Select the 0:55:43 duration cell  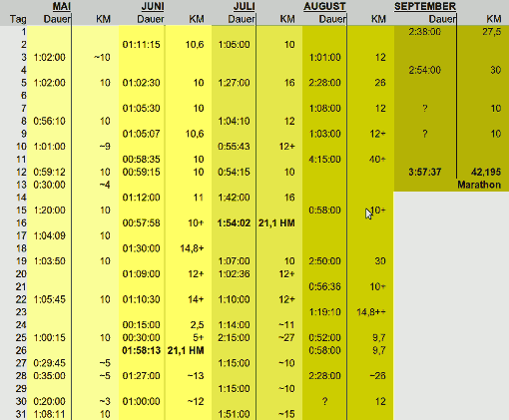[234, 147]
